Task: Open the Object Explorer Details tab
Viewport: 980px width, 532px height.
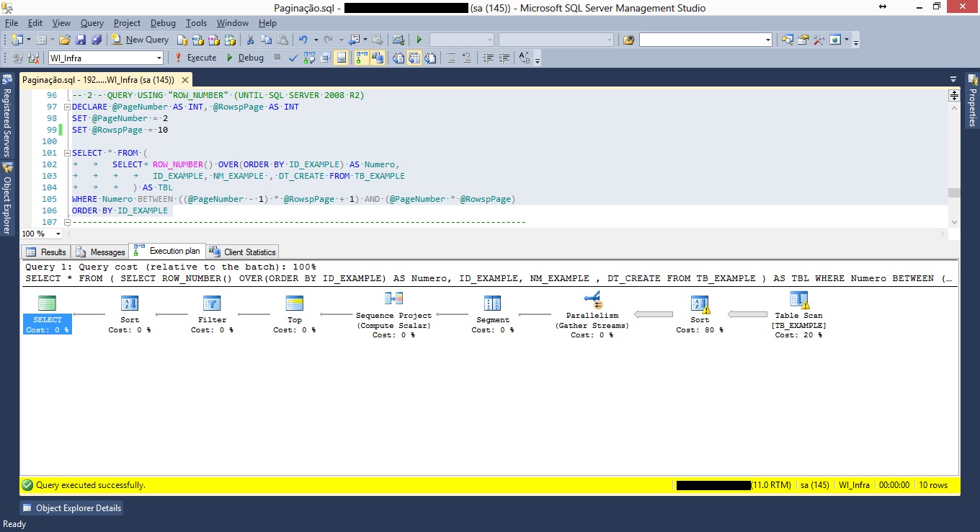Action: 71,507
